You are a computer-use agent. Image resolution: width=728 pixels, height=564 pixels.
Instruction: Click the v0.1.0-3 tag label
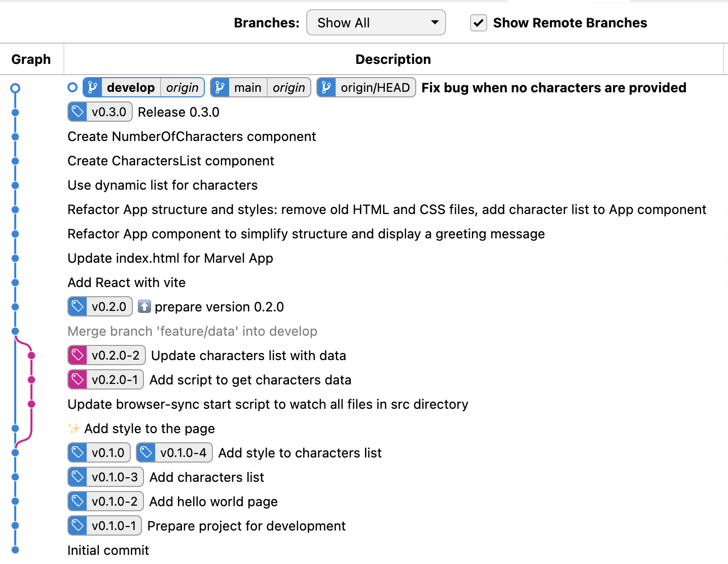pos(115,477)
